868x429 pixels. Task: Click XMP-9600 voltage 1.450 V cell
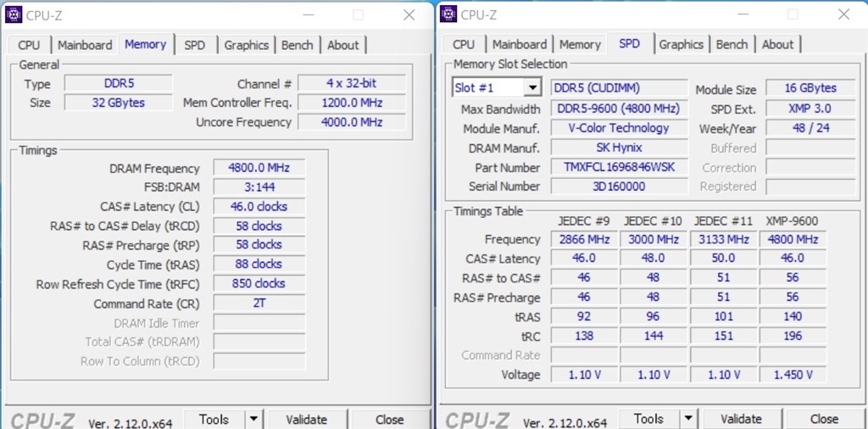pyautogui.click(x=793, y=374)
